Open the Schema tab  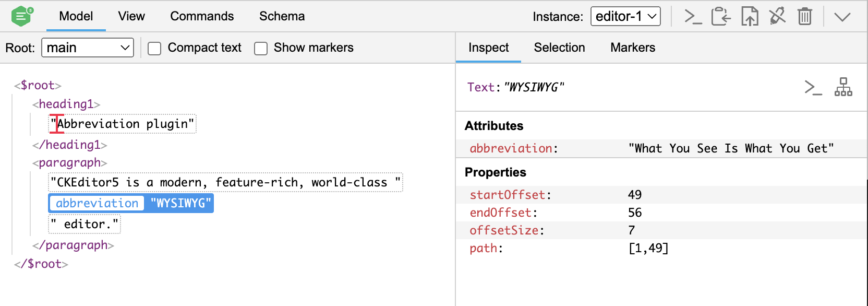click(x=282, y=16)
